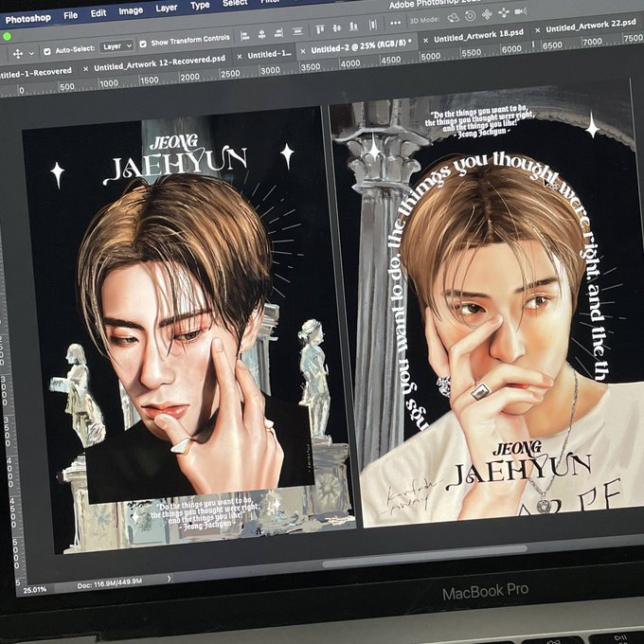The width and height of the screenshot is (644, 644).
Task: Expand the Move tool preset arrow
Action: tap(31, 53)
